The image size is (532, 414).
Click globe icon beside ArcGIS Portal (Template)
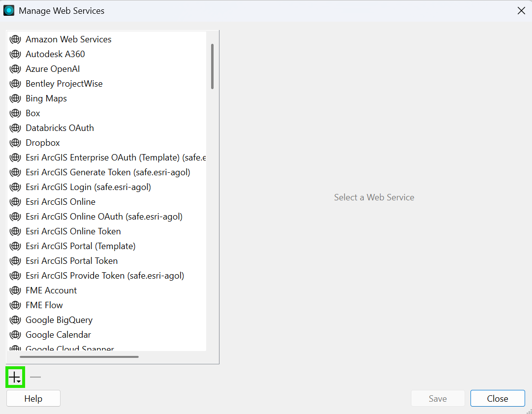[15, 246]
